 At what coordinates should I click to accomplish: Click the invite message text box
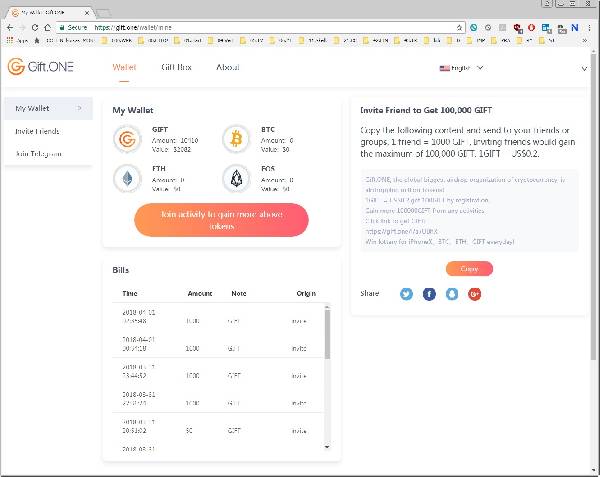click(x=469, y=211)
